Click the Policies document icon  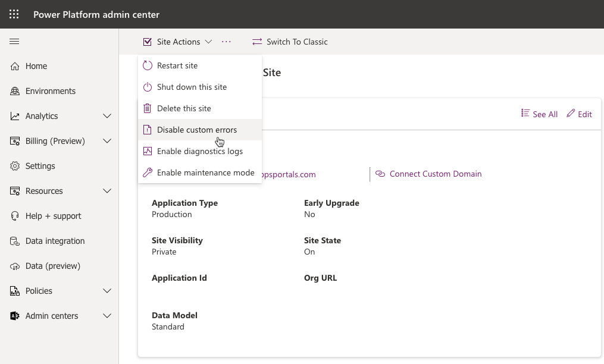tap(15, 291)
